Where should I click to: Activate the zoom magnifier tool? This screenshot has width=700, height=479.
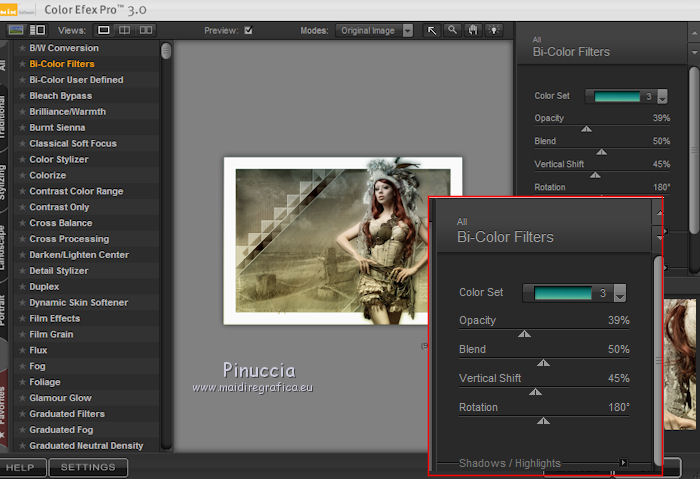pos(453,30)
